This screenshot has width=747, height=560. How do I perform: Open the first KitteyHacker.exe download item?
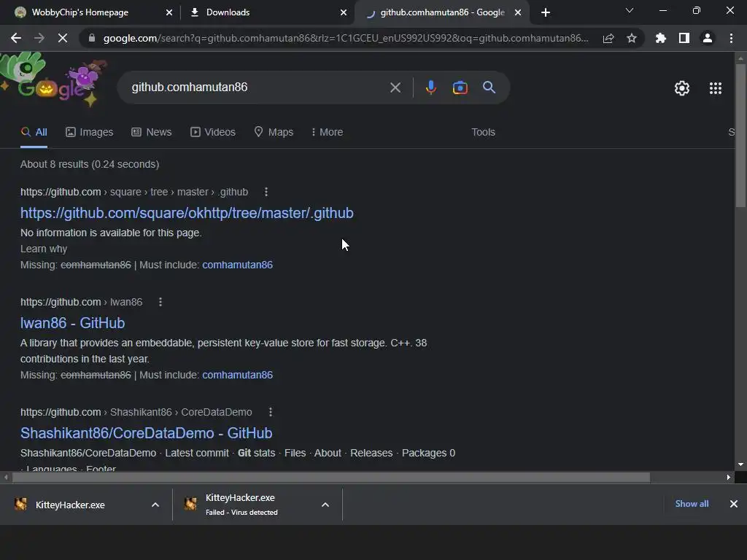click(71, 505)
